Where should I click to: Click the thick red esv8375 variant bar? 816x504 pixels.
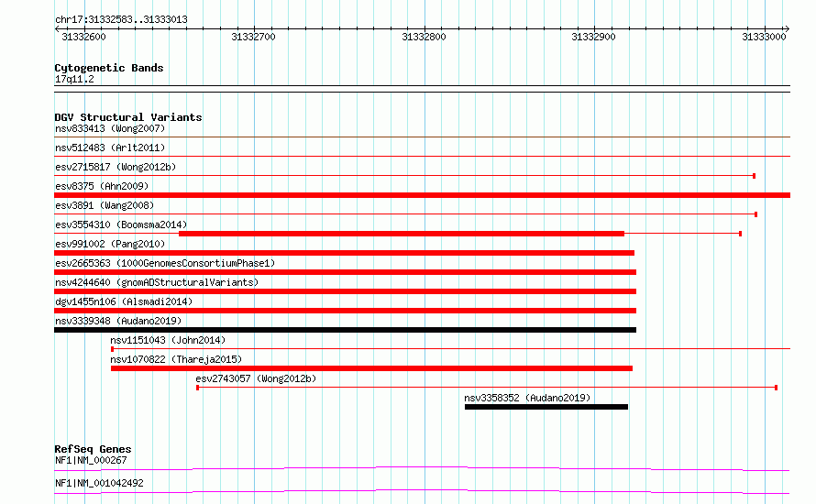(x=422, y=195)
